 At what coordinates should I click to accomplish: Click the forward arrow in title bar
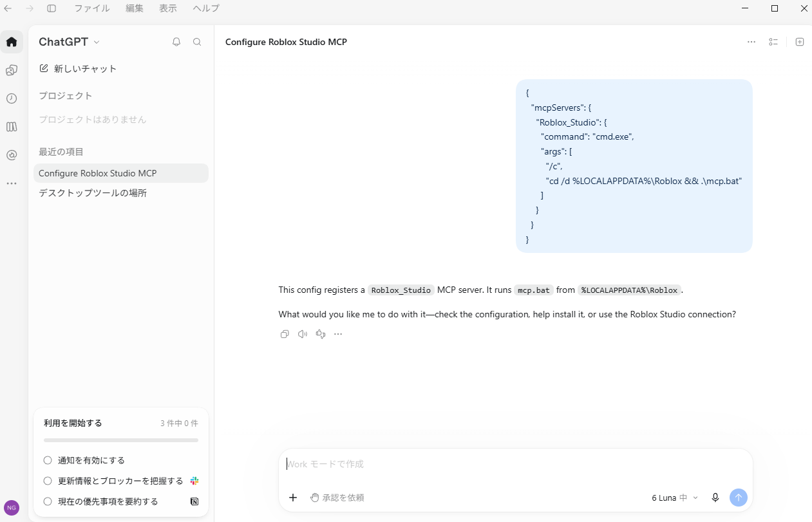(x=30, y=8)
